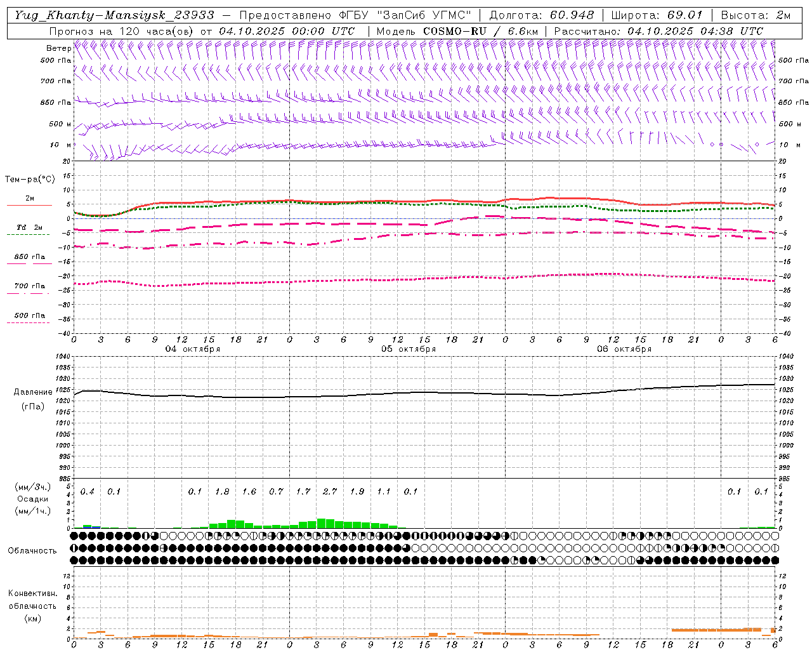The image size is (812, 650).
Task: Click the 1.8 precipitation amount value
Action: click(222, 491)
